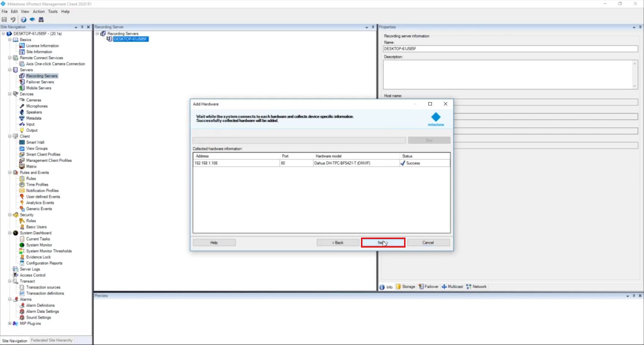Cancel the Add Hardware dialog

[x=428, y=243]
